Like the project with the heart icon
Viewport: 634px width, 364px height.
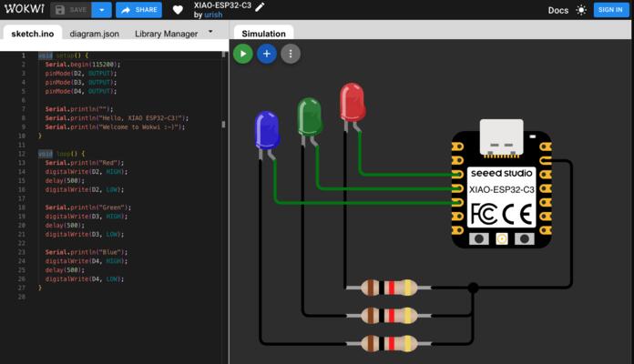click(178, 10)
